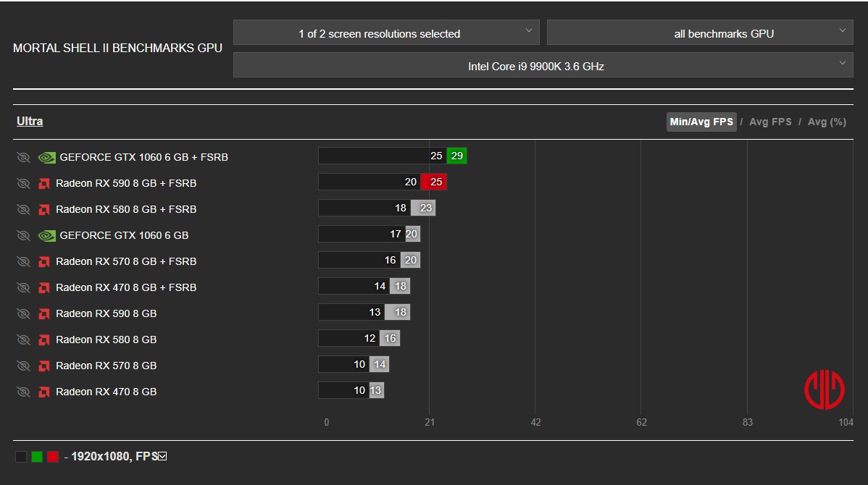Click the red legend color swatch
Image resolution: width=868 pixels, height=485 pixels.
coord(53,456)
